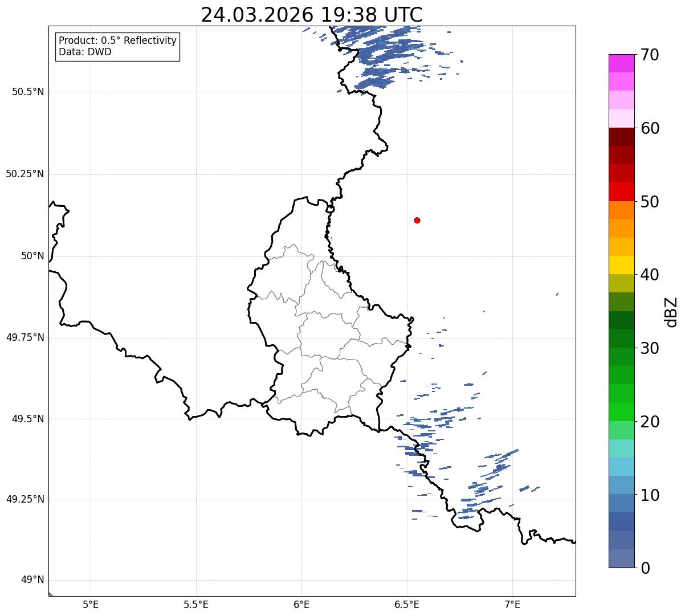Click the 50°N latitude label
Viewport: 685px width, 616px height.
click(x=32, y=256)
